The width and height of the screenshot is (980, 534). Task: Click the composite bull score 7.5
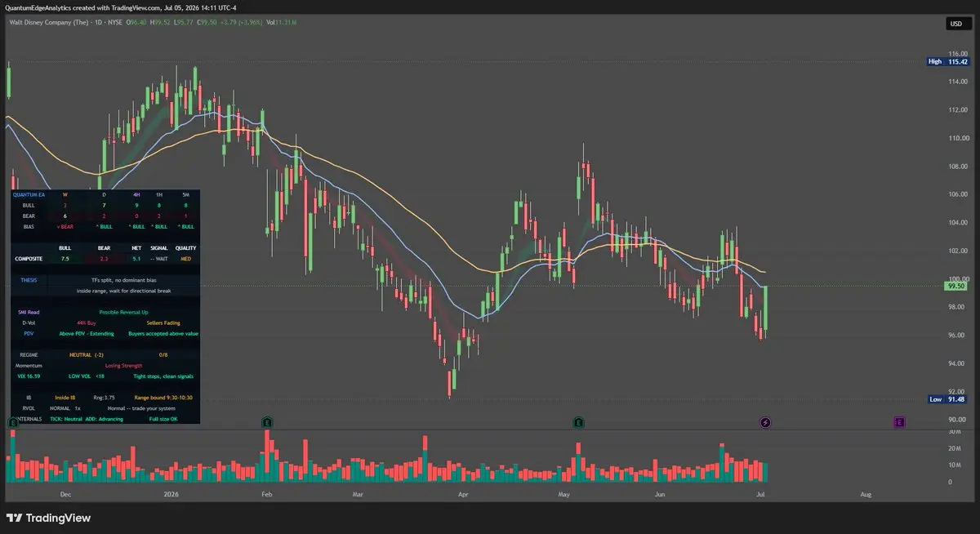pyautogui.click(x=65, y=259)
